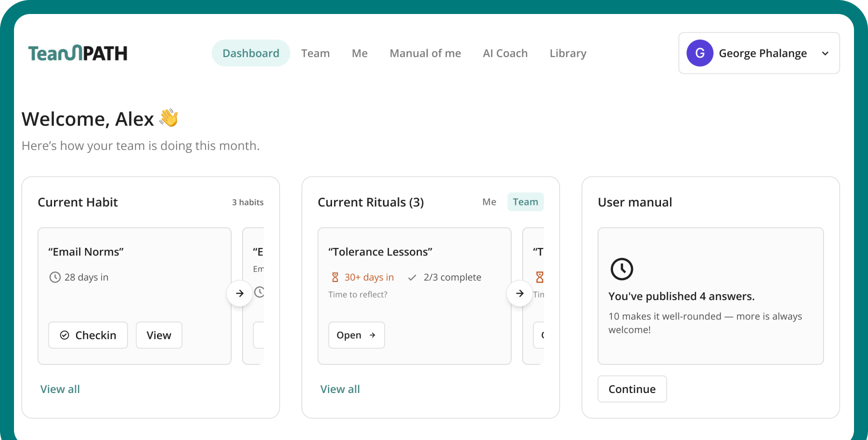
Task: Advance habits carousel with the arrow button
Action: [x=239, y=293]
